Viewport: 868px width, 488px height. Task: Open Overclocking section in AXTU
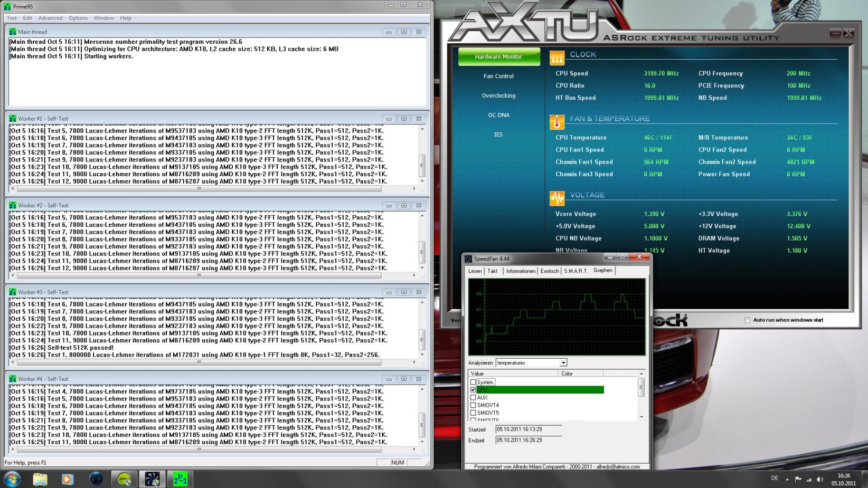coord(498,95)
